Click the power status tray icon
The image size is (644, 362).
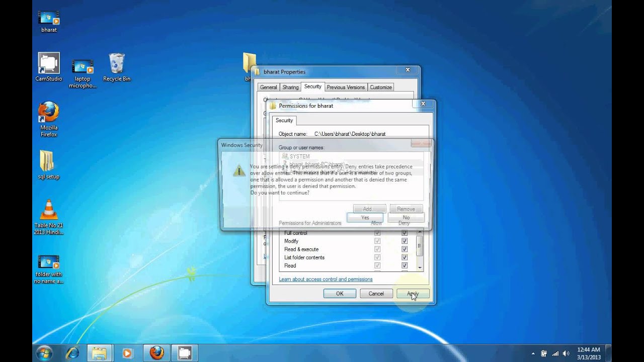[544, 353]
